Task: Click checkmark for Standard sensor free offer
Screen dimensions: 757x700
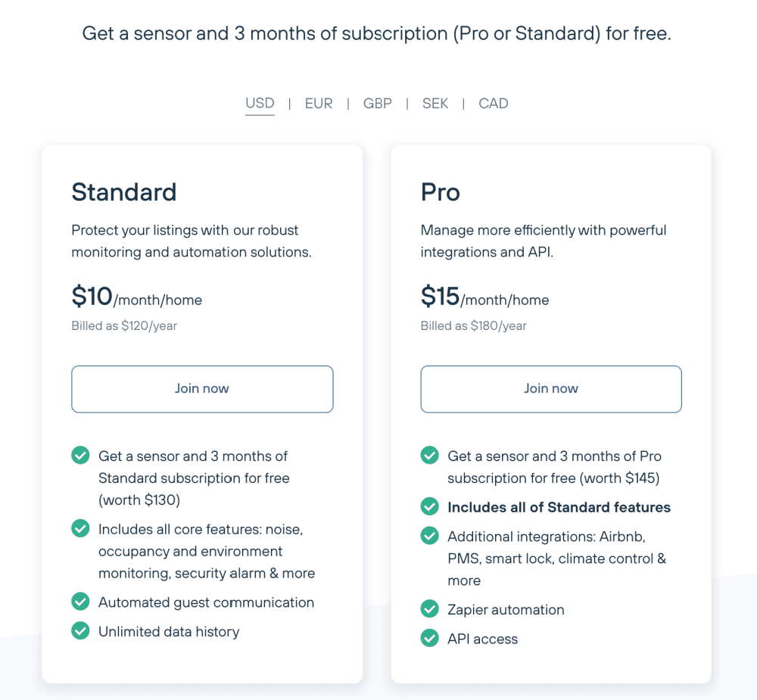Action: pos(80,456)
